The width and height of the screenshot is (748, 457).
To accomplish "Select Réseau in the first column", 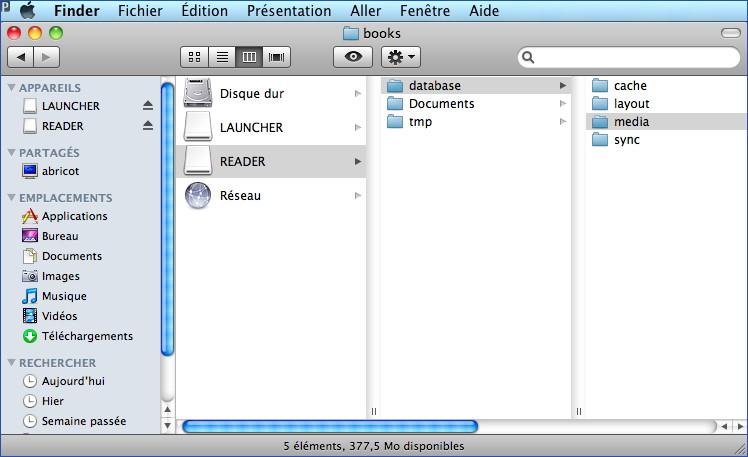I will (x=271, y=196).
